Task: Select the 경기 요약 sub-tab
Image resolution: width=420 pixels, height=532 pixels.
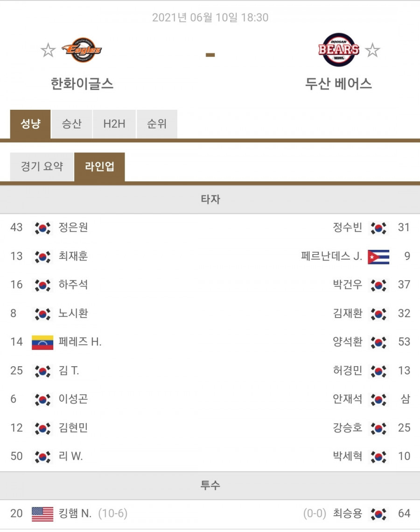Action: 42,167
